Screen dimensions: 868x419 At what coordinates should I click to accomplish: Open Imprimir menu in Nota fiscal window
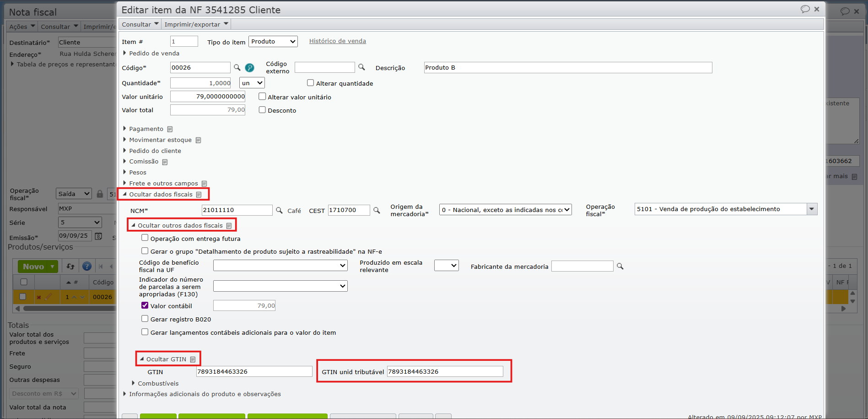point(99,27)
